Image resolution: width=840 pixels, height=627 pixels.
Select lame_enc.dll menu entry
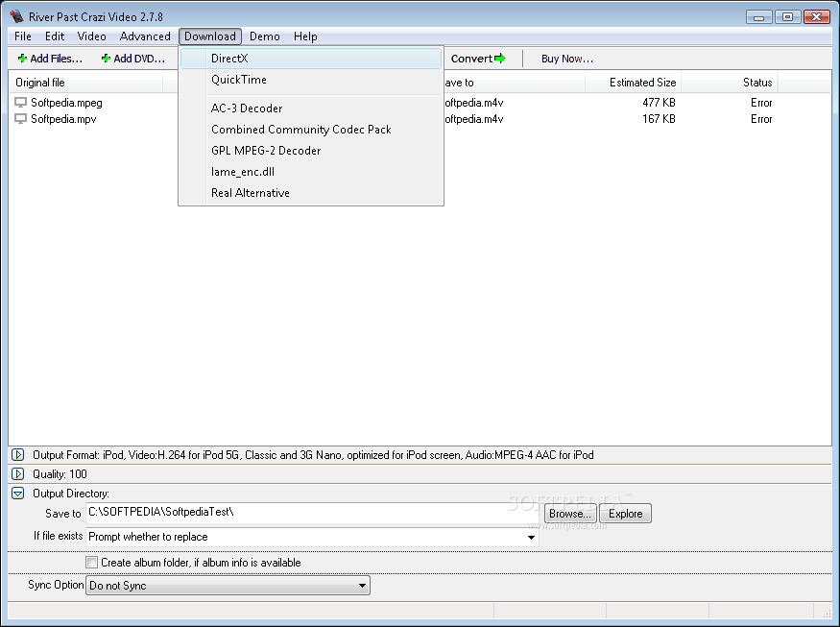pos(311,172)
